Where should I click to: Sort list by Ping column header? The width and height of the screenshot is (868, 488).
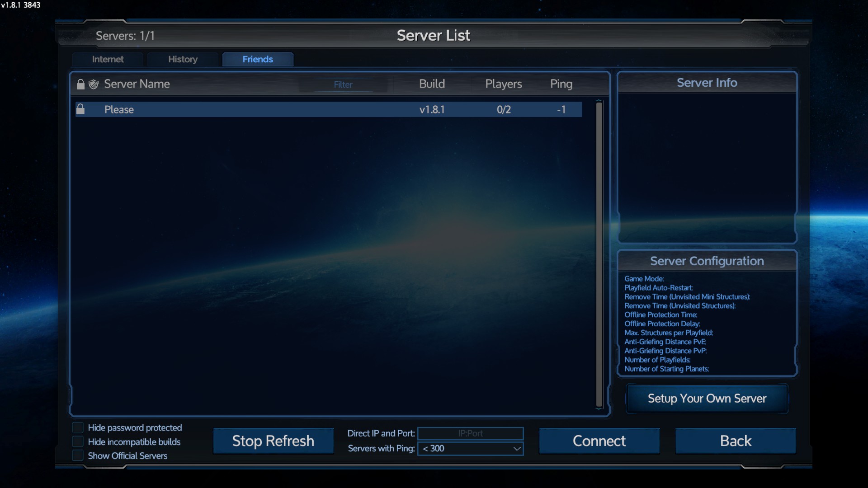coord(561,84)
